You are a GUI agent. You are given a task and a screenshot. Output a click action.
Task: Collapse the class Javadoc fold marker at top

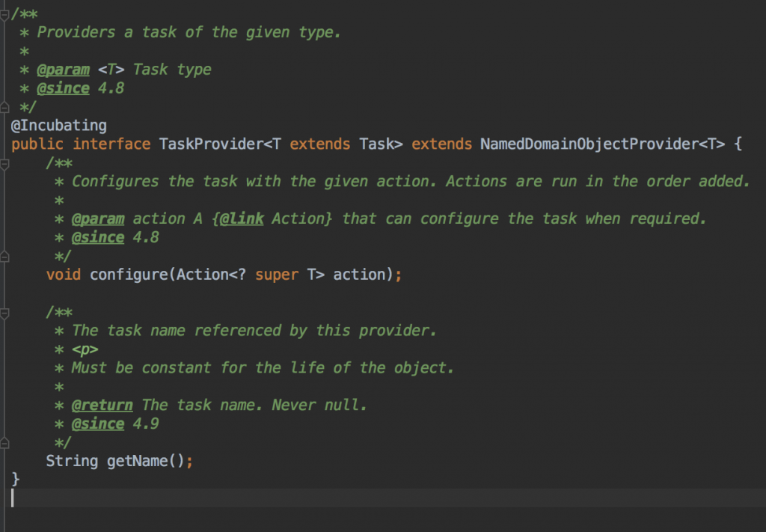(x=4, y=13)
